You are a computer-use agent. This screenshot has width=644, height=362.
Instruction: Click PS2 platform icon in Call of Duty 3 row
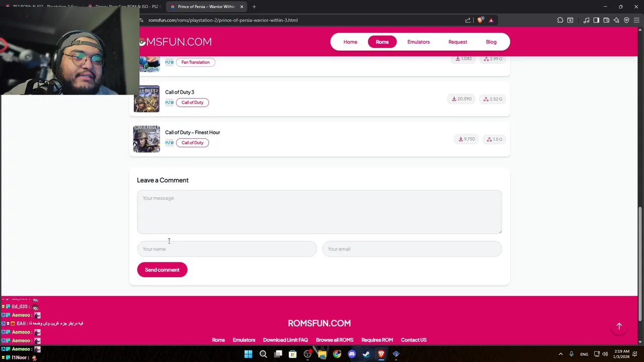(x=170, y=103)
